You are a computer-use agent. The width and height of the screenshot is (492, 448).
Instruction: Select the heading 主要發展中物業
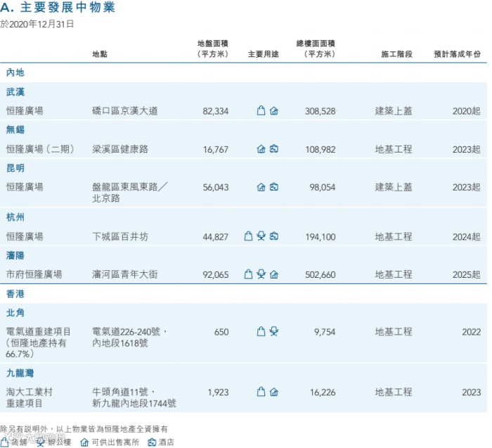[x=67, y=8]
